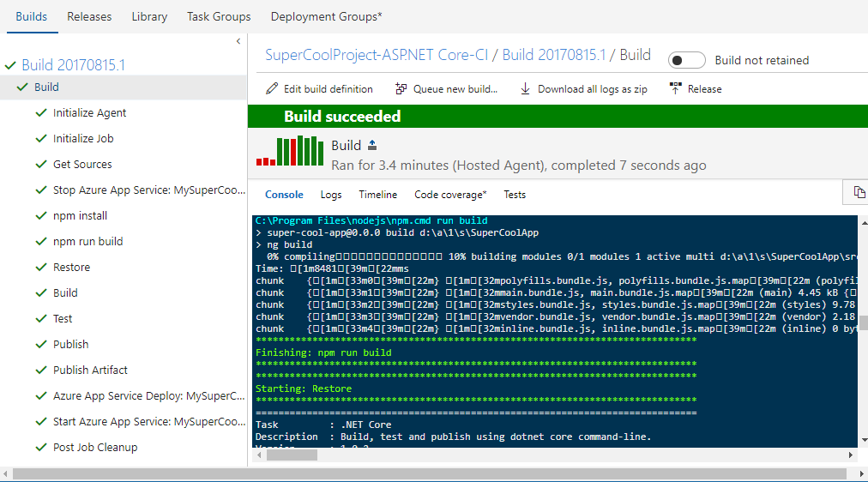Screen dimensions: 868x482
Task: Select the Start Azure App Service step
Action: (149, 422)
